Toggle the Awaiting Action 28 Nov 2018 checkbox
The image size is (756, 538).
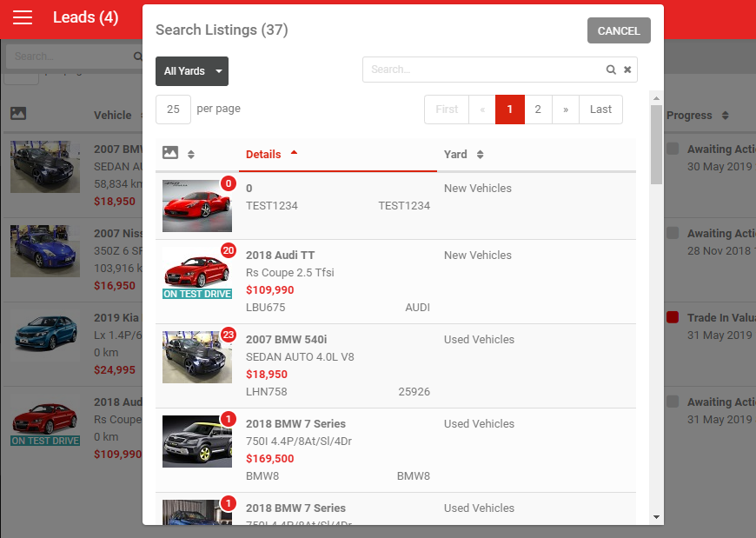[x=673, y=233]
